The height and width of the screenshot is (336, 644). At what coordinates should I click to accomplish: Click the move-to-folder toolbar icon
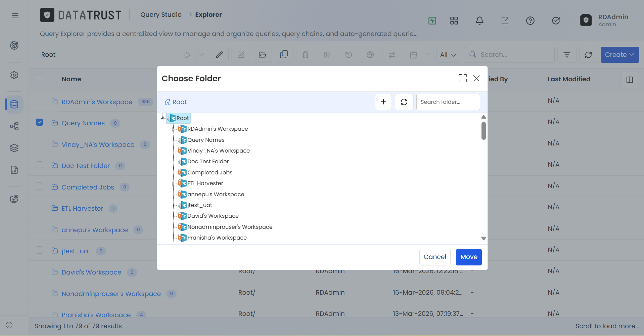pyautogui.click(x=262, y=55)
